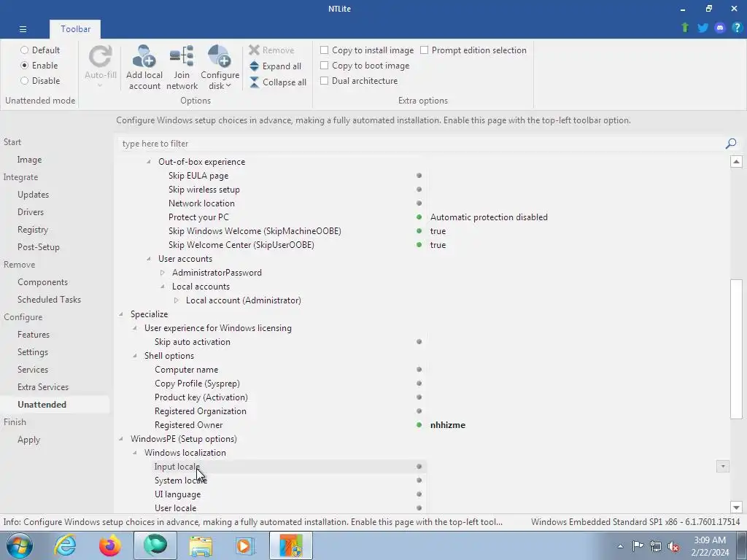
Task: Collapse Local accounts node
Action: click(163, 287)
